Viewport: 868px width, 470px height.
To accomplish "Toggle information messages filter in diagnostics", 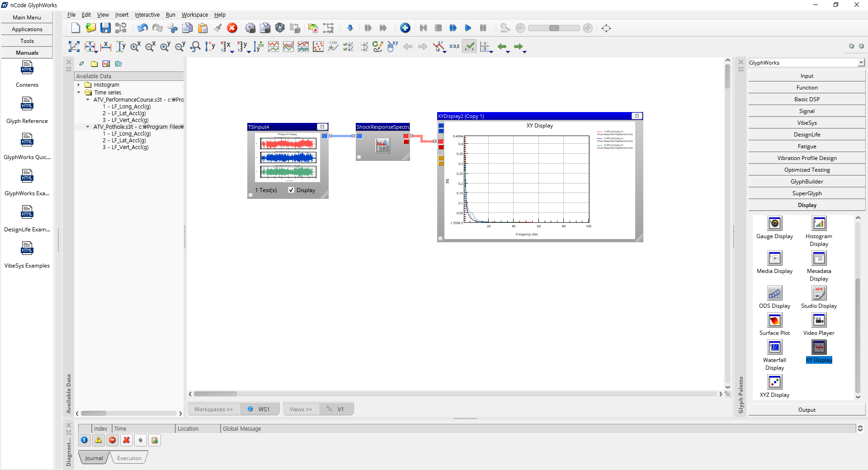I will 85,440.
